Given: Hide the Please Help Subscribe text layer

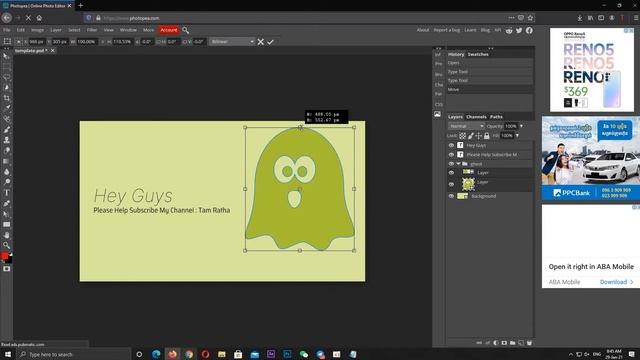Looking at the screenshot, I should pos(451,155).
